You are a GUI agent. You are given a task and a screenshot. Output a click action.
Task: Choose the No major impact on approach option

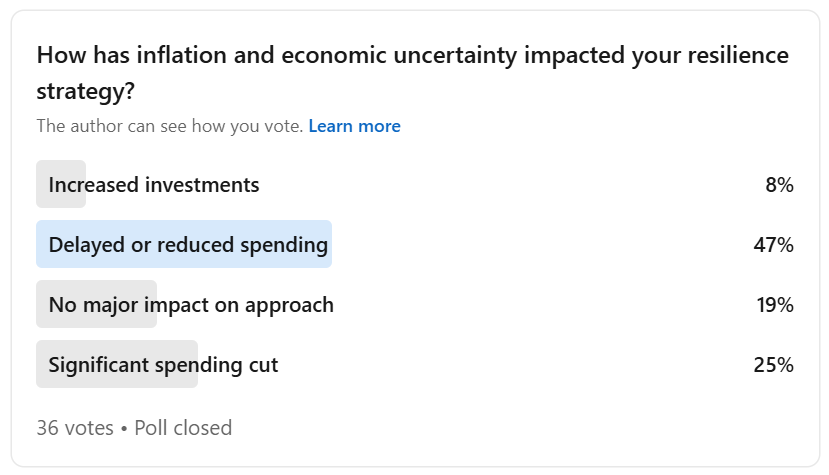pos(191,305)
